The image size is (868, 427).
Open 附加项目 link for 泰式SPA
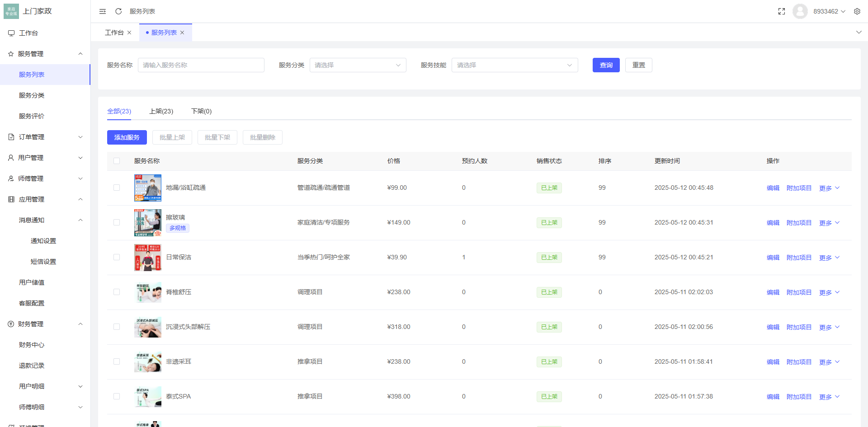[x=799, y=396]
